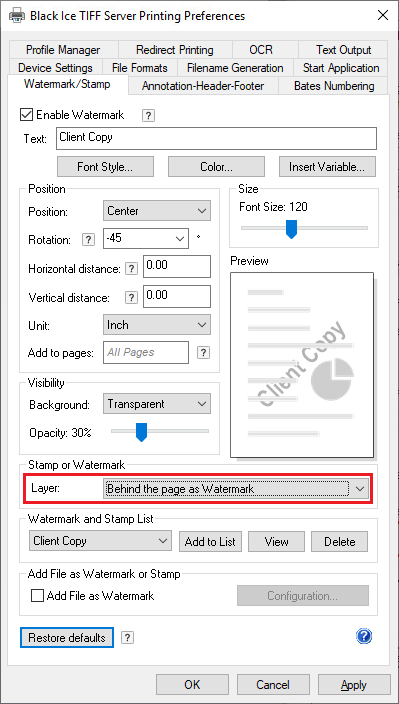The height and width of the screenshot is (704, 399).
Task: Select the Watermark/Stamp tab
Action: click(67, 84)
